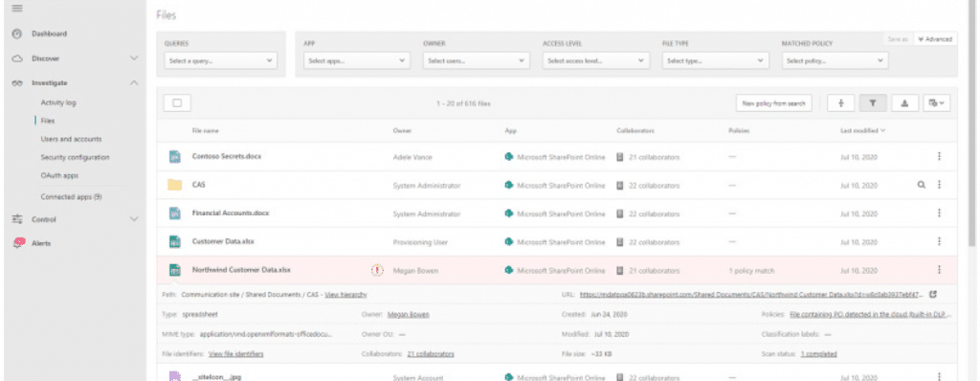The image size is (980, 381).
Task: Open the Access Level dropdown
Action: (x=596, y=60)
